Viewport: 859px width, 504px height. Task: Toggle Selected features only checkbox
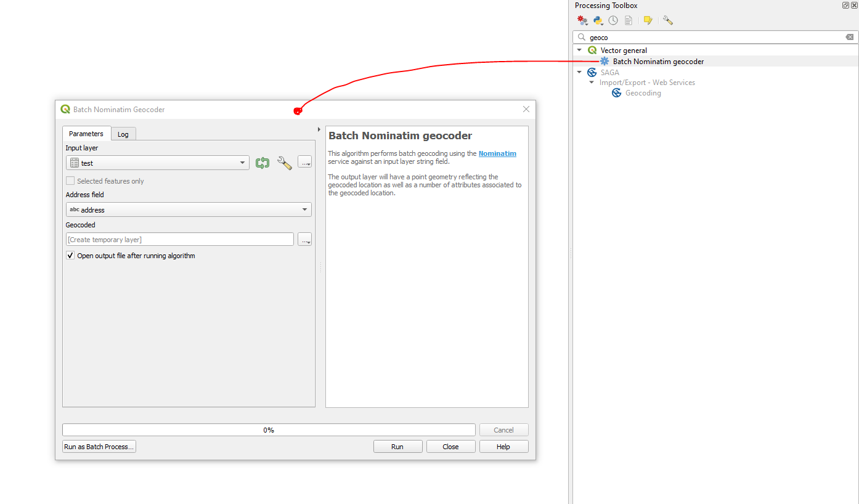(x=70, y=181)
